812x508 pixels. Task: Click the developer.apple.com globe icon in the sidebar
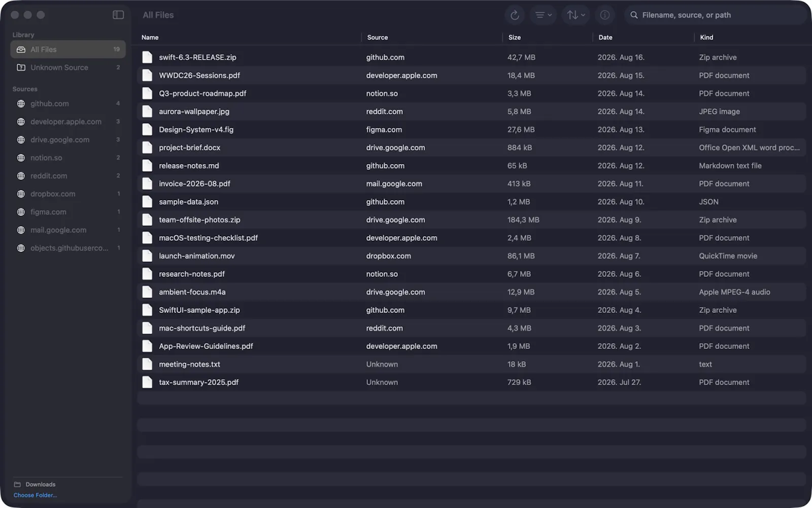21,122
